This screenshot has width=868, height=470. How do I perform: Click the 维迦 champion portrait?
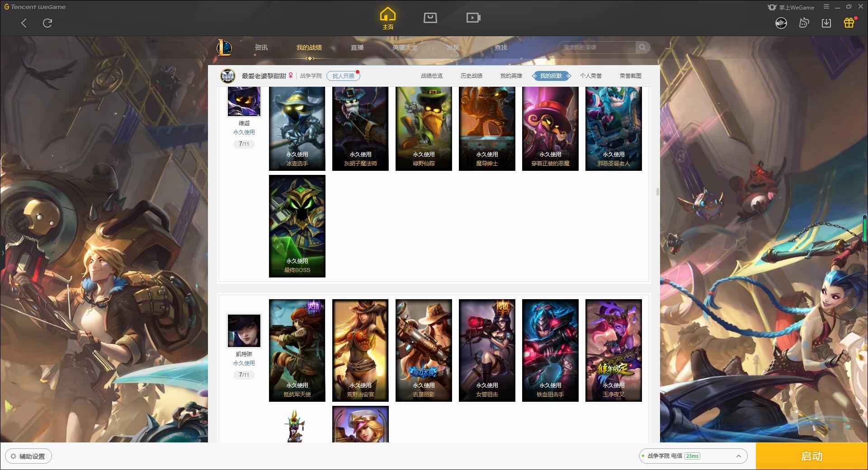pyautogui.click(x=244, y=102)
